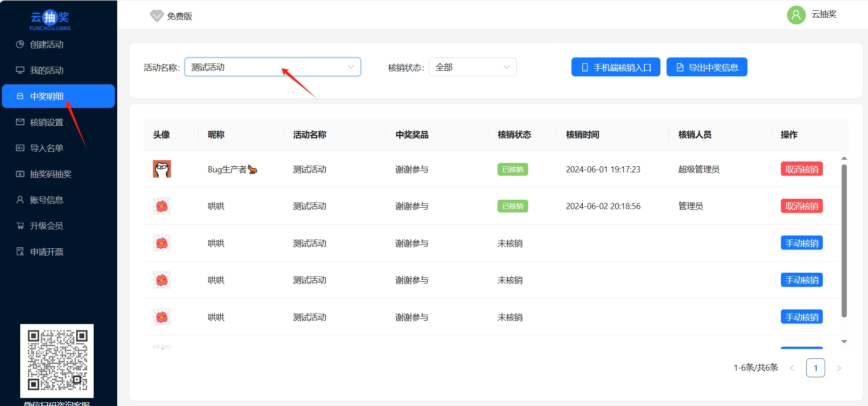
Task: Open 升级会员 in sidebar
Action: click(46, 226)
